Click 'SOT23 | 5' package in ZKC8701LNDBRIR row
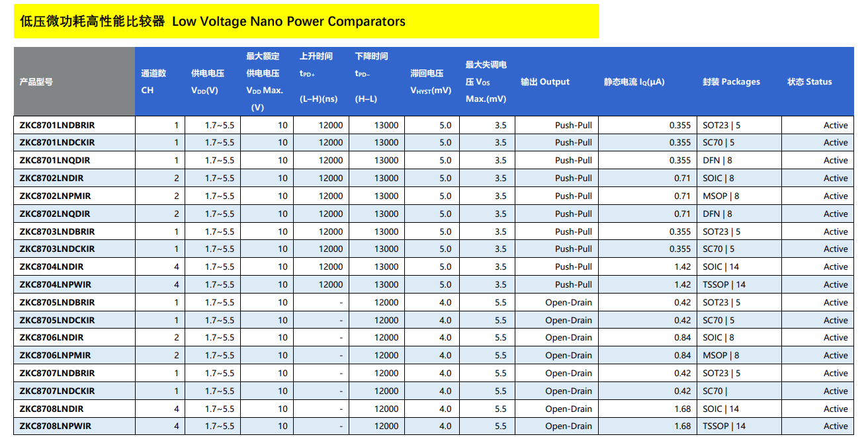868x437 pixels. click(x=722, y=125)
